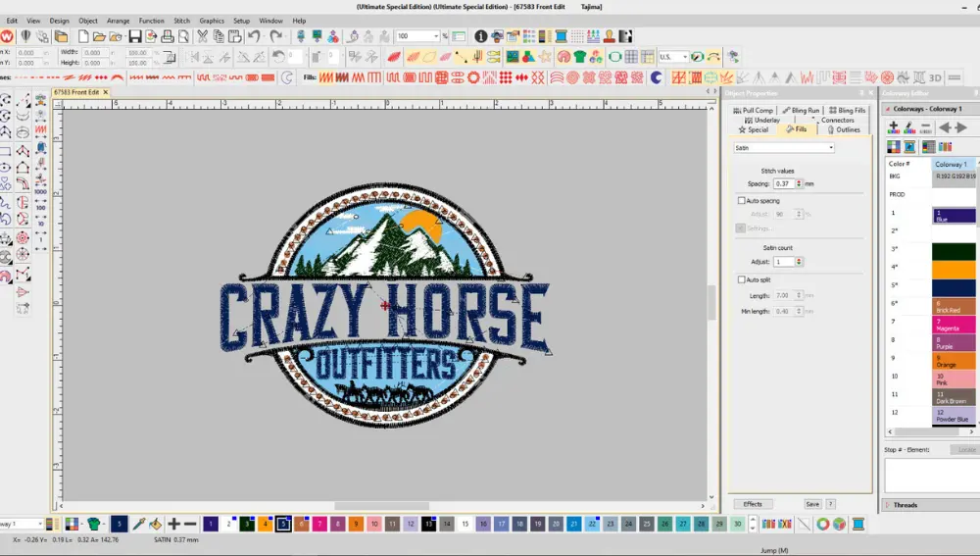Screen dimensions: 980x556
Task: Click the Spacing value input field
Action: coord(784,184)
